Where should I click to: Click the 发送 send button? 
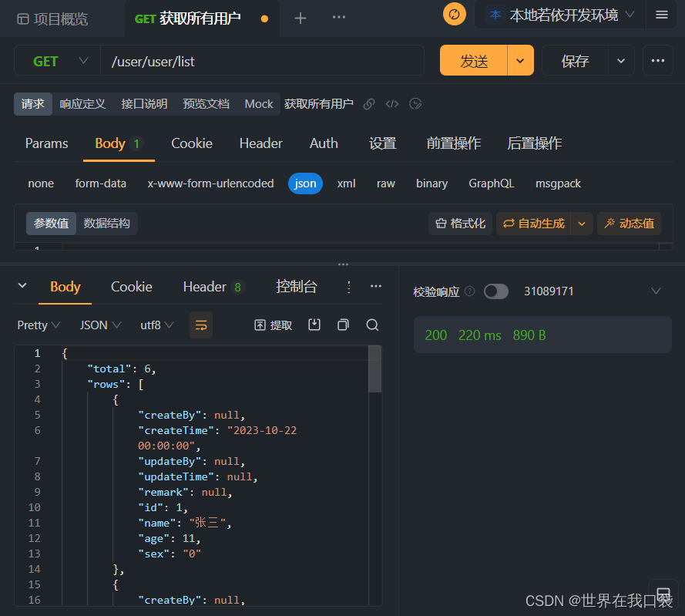[474, 61]
